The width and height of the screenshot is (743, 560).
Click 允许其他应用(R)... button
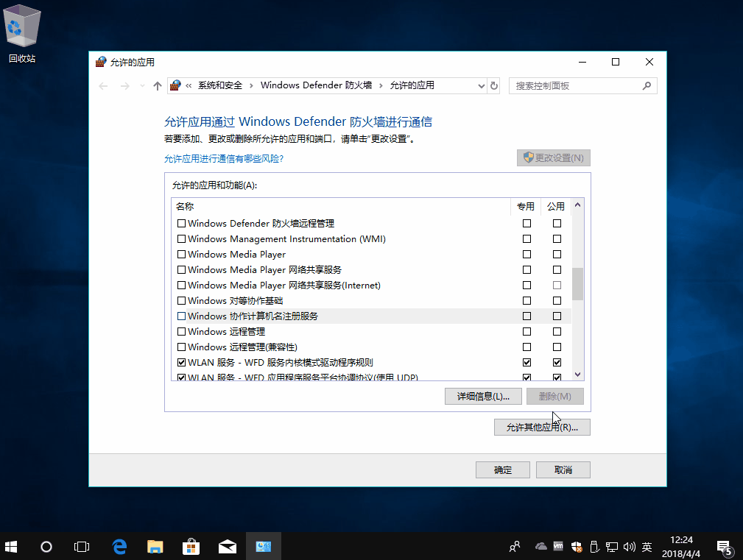pyautogui.click(x=542, y=427)
